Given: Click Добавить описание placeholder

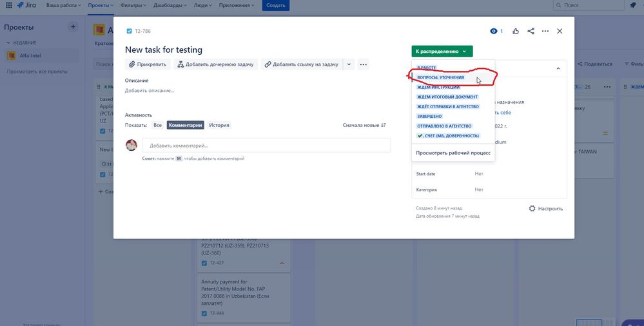Looking at the screenshot, I should coord(150,91).
